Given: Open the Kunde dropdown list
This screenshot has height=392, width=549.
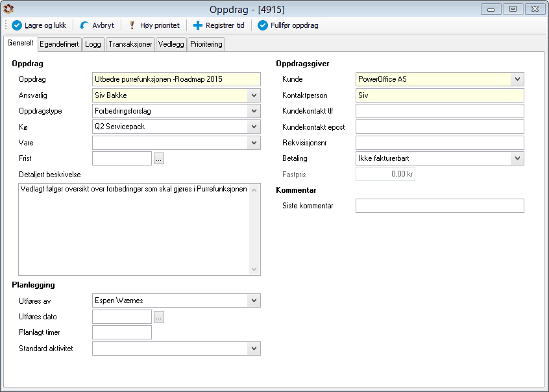Looking at the screenshot, I should point(517,79).
